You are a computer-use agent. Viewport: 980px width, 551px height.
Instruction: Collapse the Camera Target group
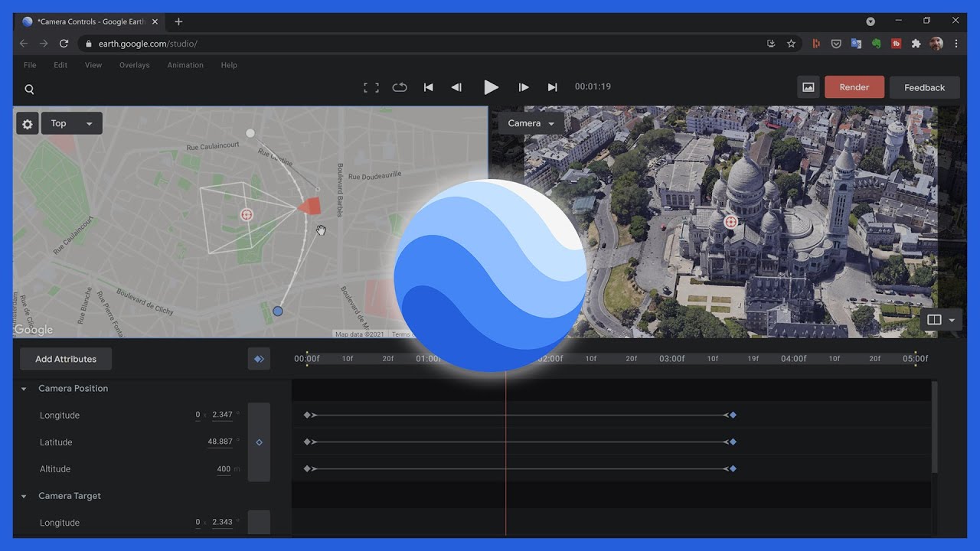[24, 496]
